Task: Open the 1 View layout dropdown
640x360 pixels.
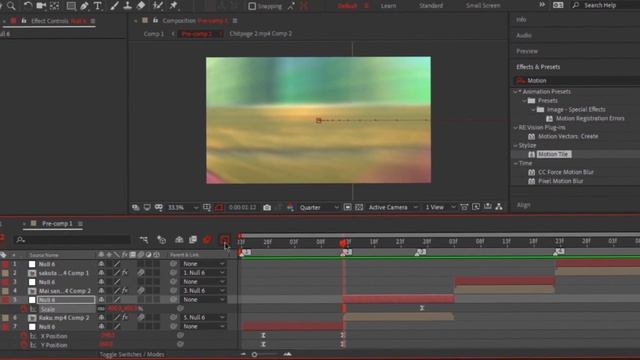Action: click(440, 207)
